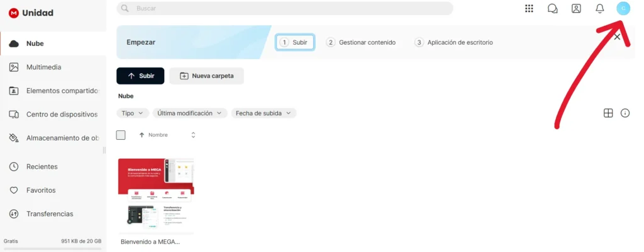Click the Bienvenido a MEGA... file name

click(150, 242)
